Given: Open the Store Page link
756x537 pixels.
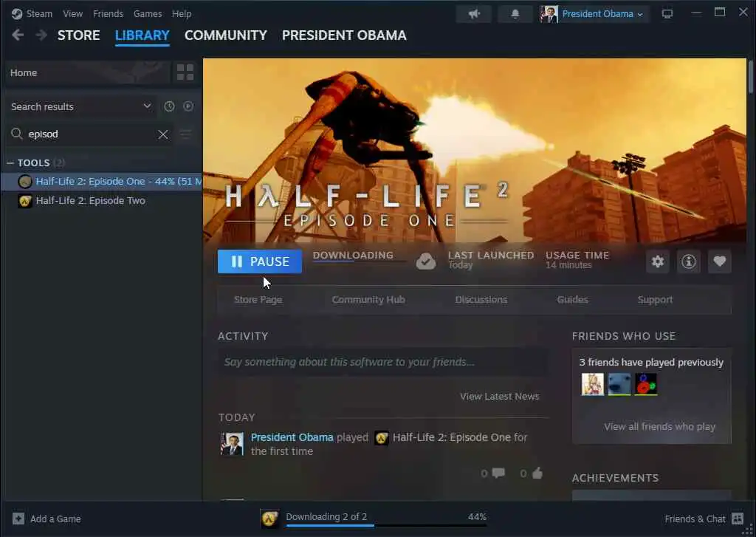Looking at the screenshot, I should pos(258,300).
